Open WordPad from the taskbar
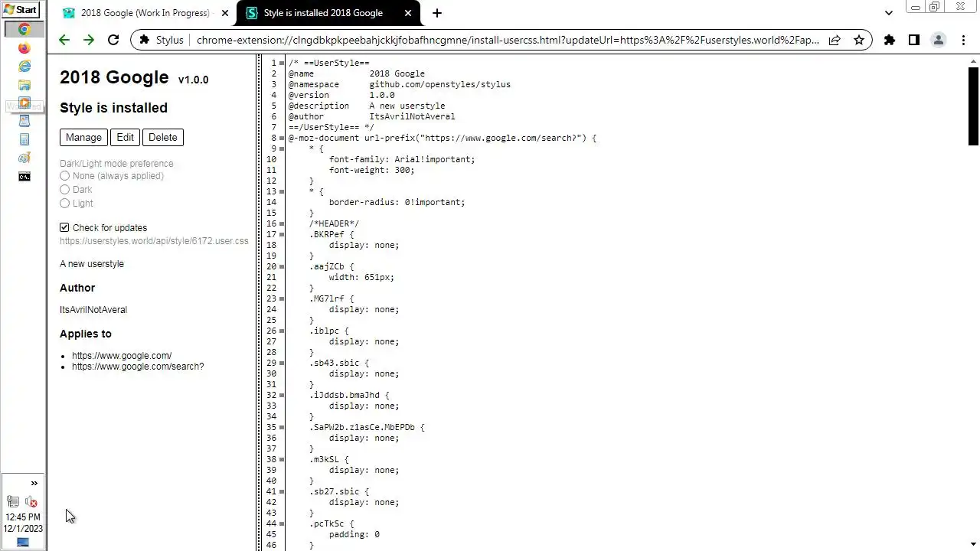 [x=24, y=121]
